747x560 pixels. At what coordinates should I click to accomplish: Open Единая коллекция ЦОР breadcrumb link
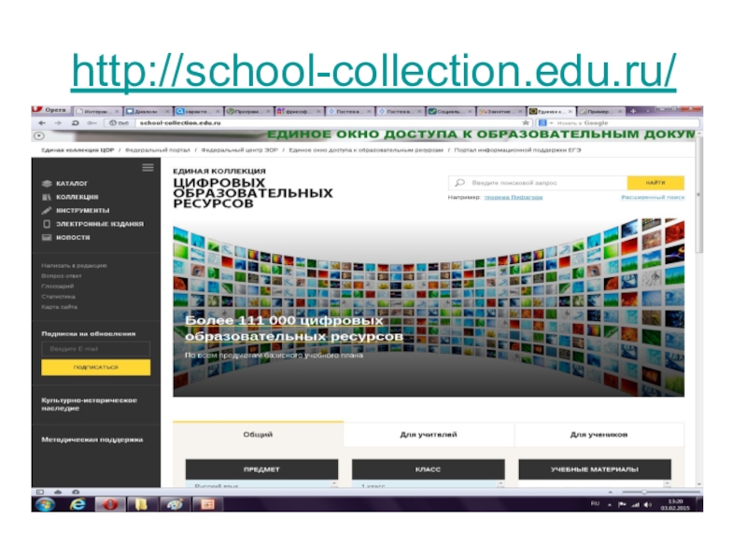pyautogui.click(x=78, y=150)
